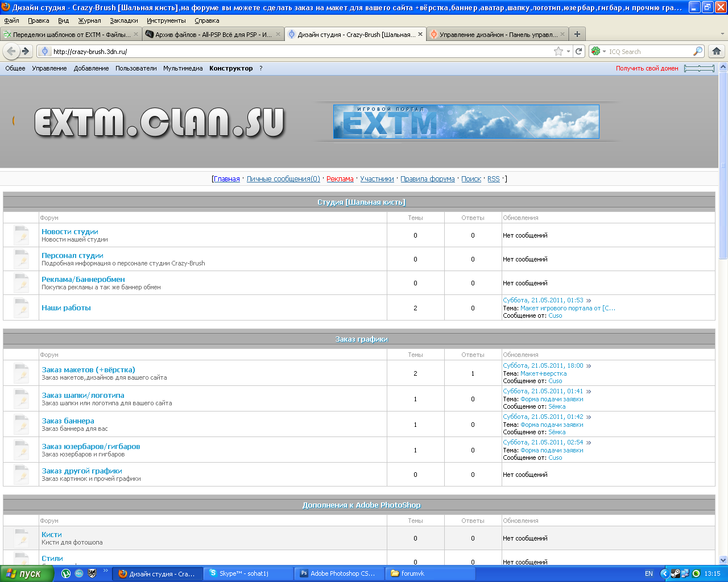
Task: Go to last post arrow dated 21.05.2011, 18:00
Action: 589,365
